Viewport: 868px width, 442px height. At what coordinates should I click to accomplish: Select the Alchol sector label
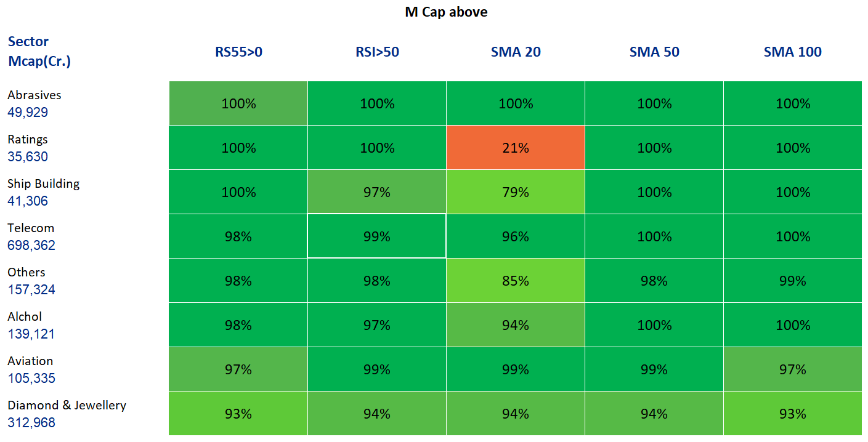point(25,316)
